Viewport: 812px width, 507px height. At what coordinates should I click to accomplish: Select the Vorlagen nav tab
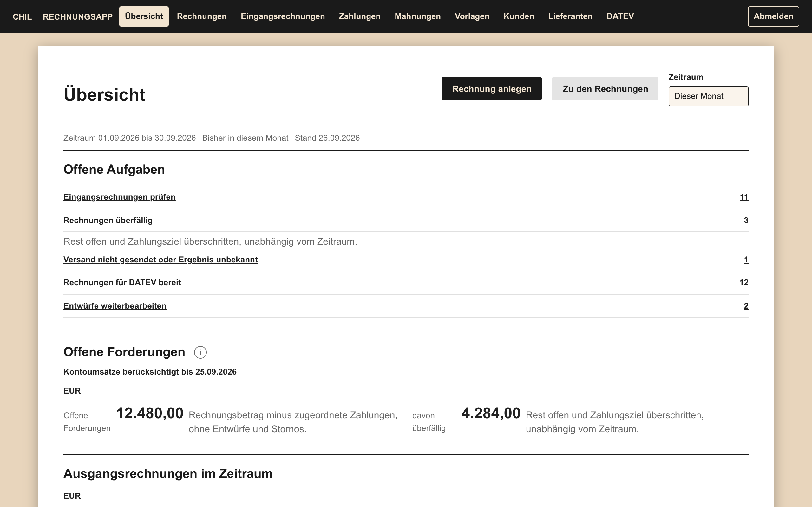(x=472, y=16)
